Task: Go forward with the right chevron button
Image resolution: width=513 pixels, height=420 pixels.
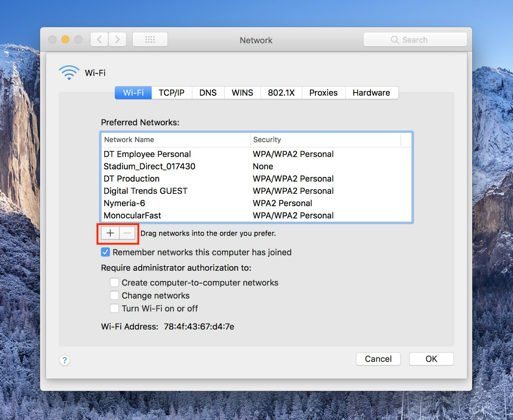Action: (117, 39)
